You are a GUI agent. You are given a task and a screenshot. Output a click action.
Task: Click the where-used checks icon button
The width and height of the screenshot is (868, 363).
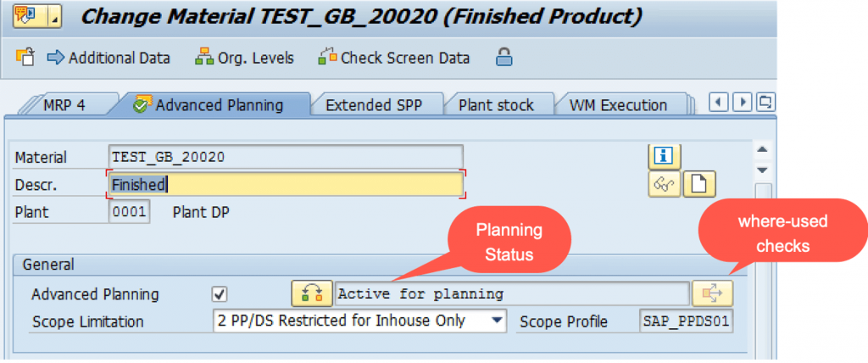(712, 293)
